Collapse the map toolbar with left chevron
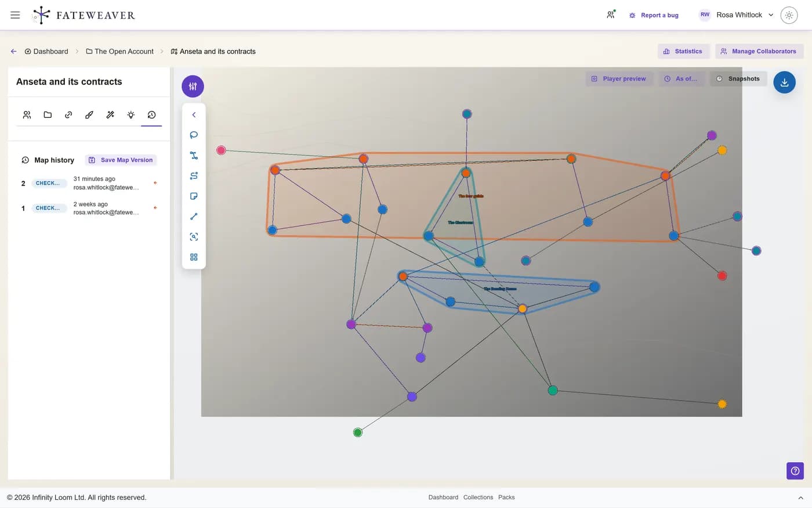Viewport: 812px width, 508px height. point(194,115)
